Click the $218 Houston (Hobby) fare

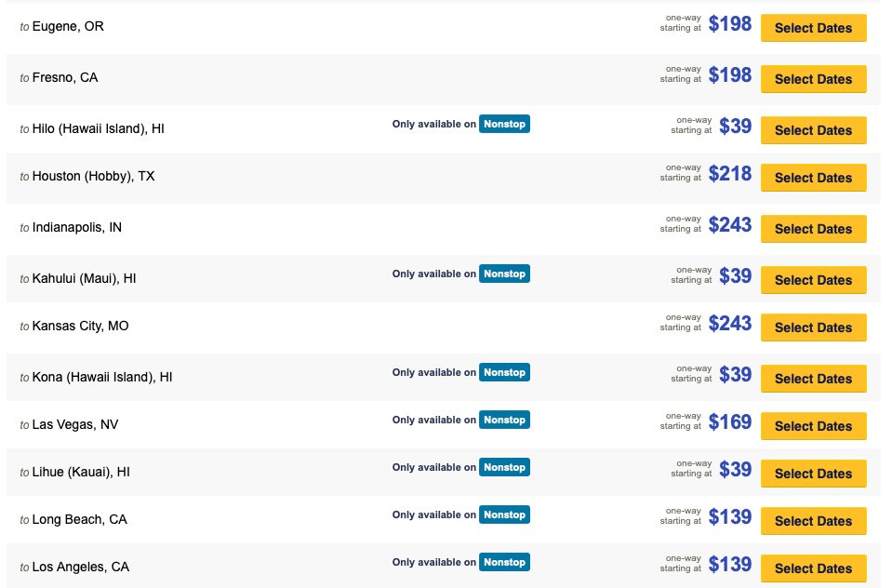[x=730, y=173]
